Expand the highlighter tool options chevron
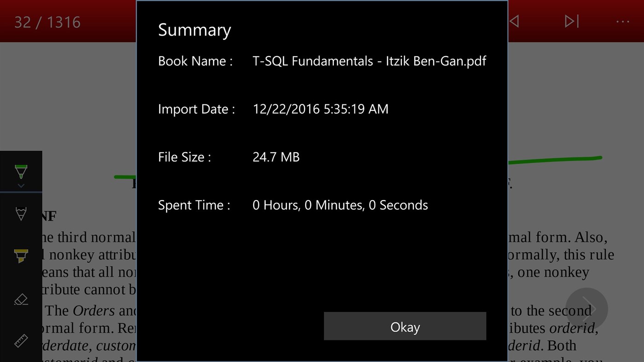This screenshot has width=644, height=362. click(21, 186)
